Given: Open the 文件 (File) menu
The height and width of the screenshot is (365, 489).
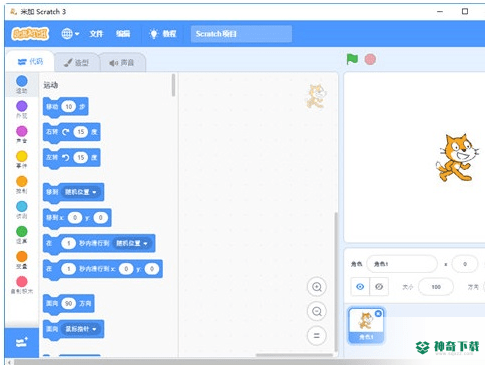Looking at the screenshot, I should (x=96, y=34).
